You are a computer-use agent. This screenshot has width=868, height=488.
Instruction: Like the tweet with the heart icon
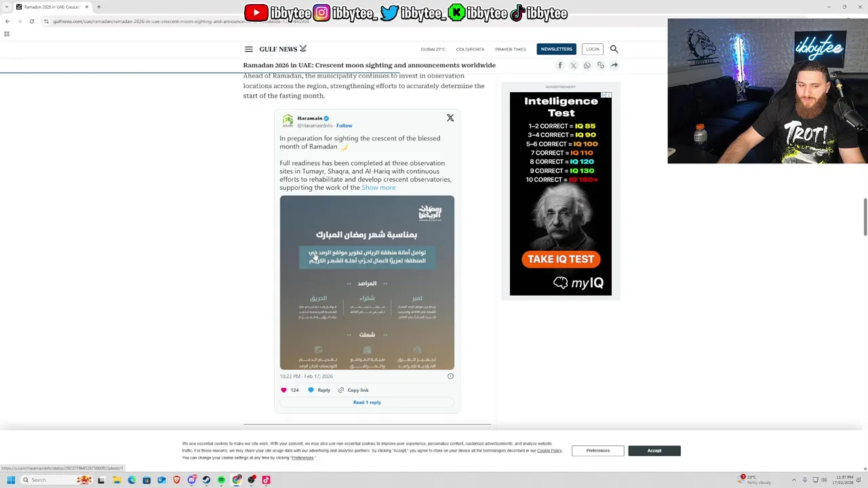283,390
